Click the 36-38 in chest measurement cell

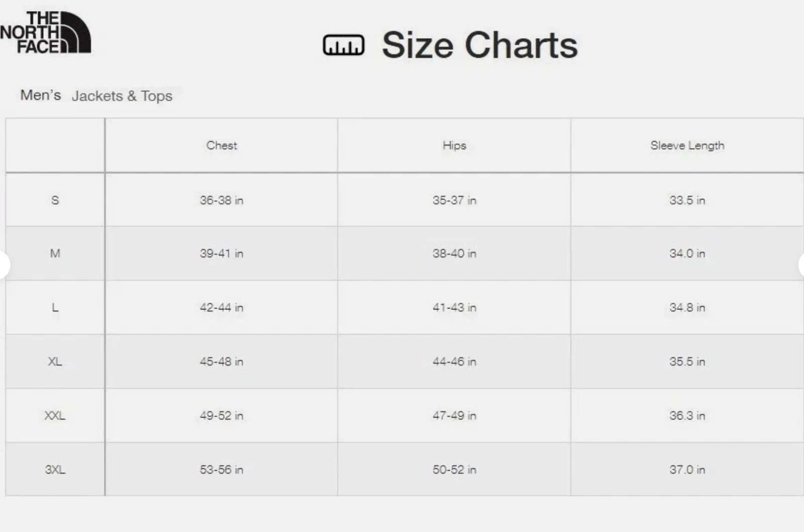(222, 200)
